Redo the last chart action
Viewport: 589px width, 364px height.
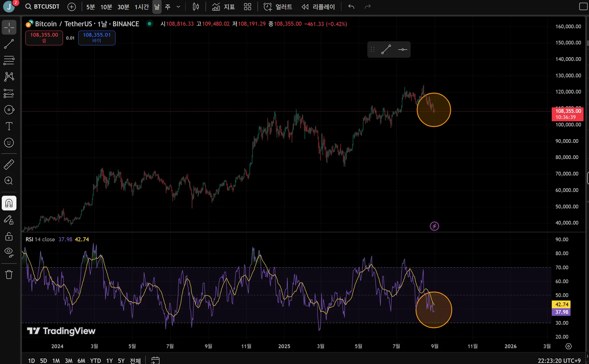pyautogui.click(x=368, y=7)
